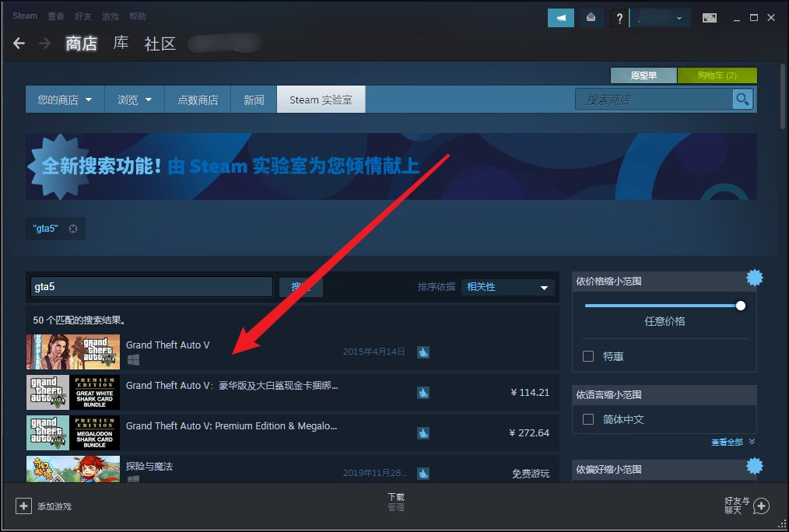Open the 浏览 category dropdown

tap(134, 99)
